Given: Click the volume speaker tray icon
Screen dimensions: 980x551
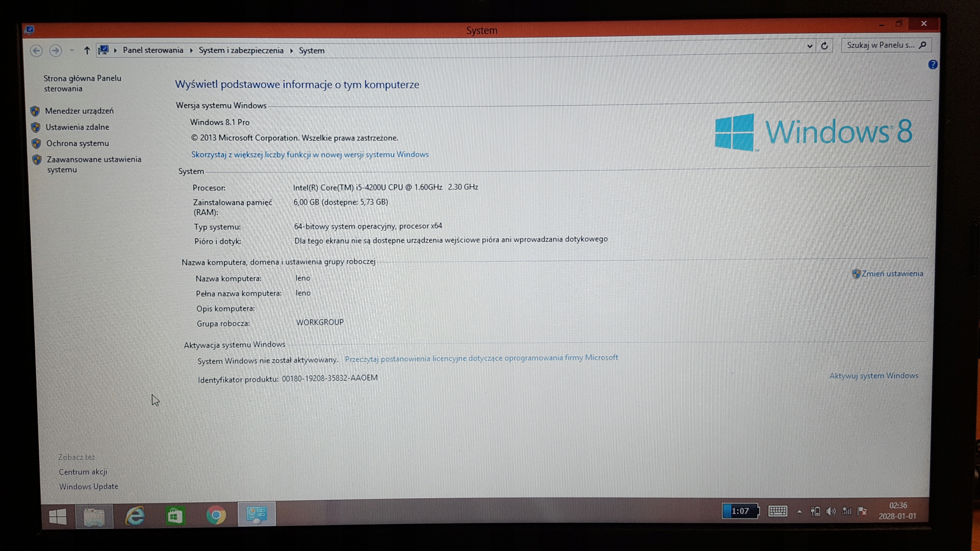Looking at the screenshot, I should pyautogui.click(x=830, y=511).
